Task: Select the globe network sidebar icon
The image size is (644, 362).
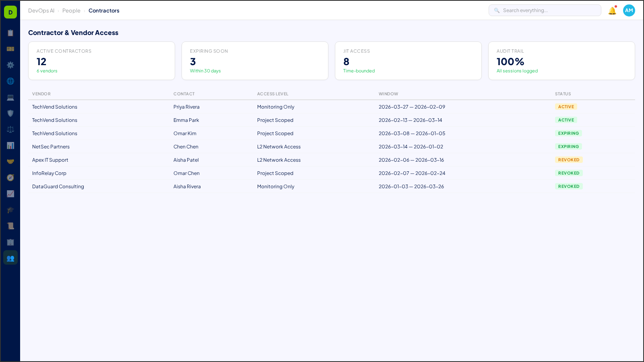Action: tap(10, 81)
